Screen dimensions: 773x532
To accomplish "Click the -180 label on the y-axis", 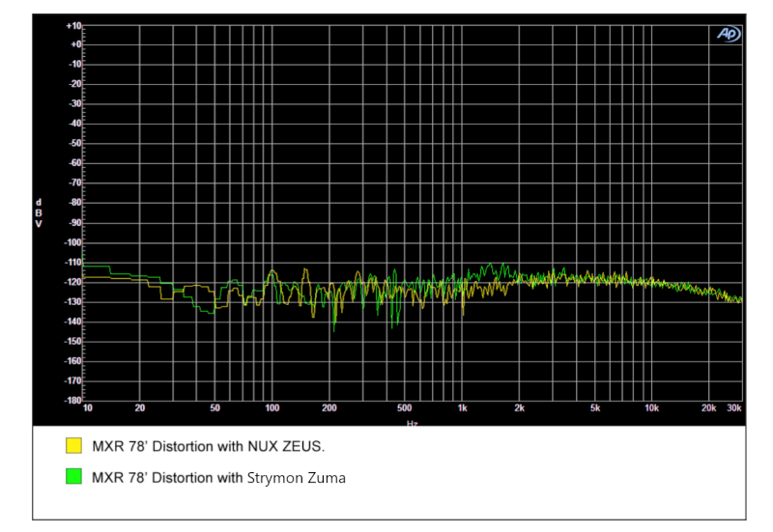I will coord(72,401).
